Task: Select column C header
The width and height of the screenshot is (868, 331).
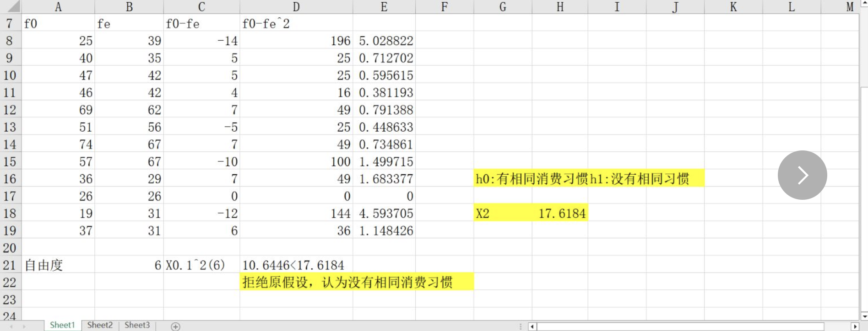Action: pos(201,7)
